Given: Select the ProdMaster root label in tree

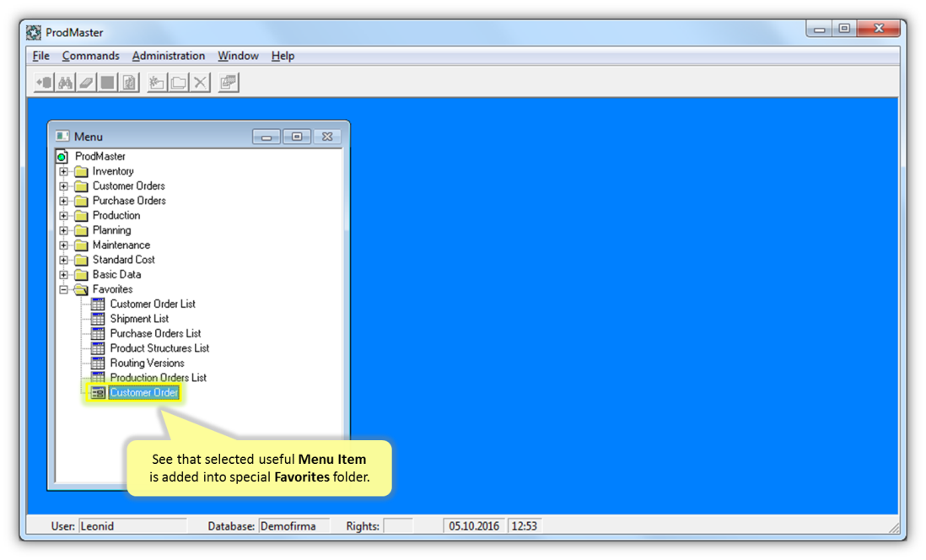Looking at the screenshot, I should 100,157.
